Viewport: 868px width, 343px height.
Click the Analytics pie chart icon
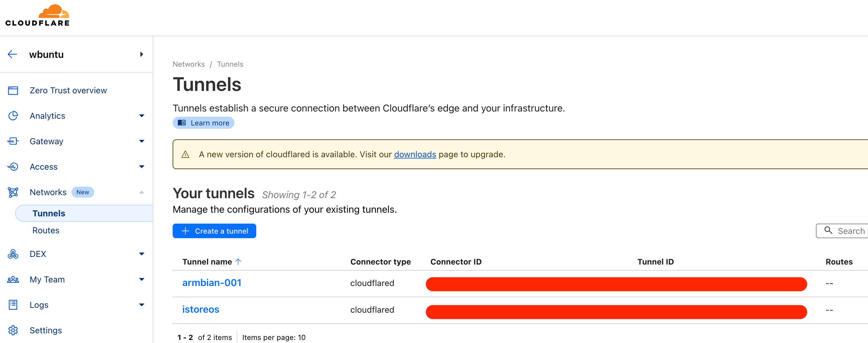[13, 116]
